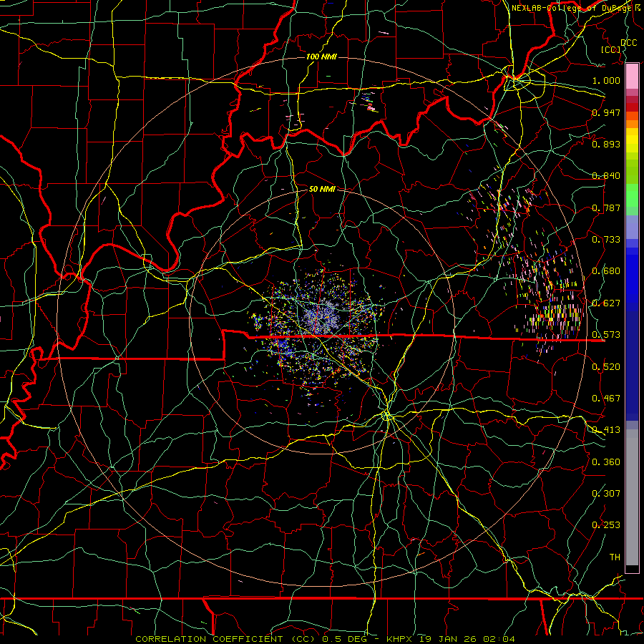Select the 1.000 color scale value
Screen dimensions: 644x644
pyautogui.click(x=606, y=80)
